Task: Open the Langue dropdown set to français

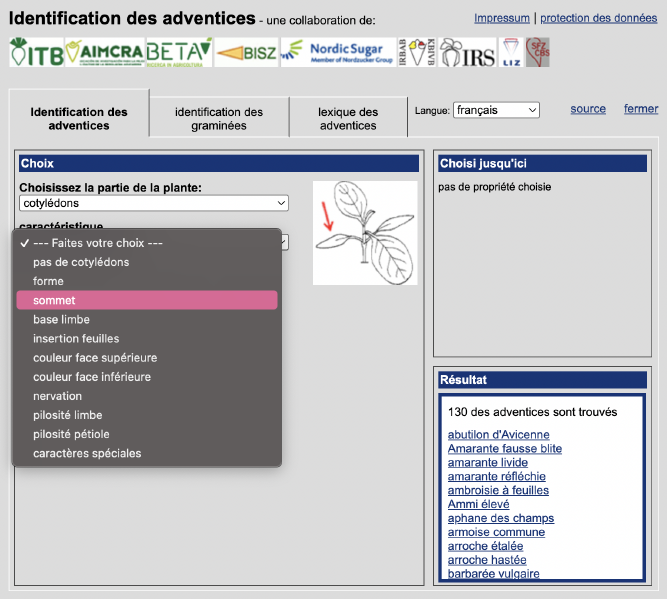Action: pos(496,110)
